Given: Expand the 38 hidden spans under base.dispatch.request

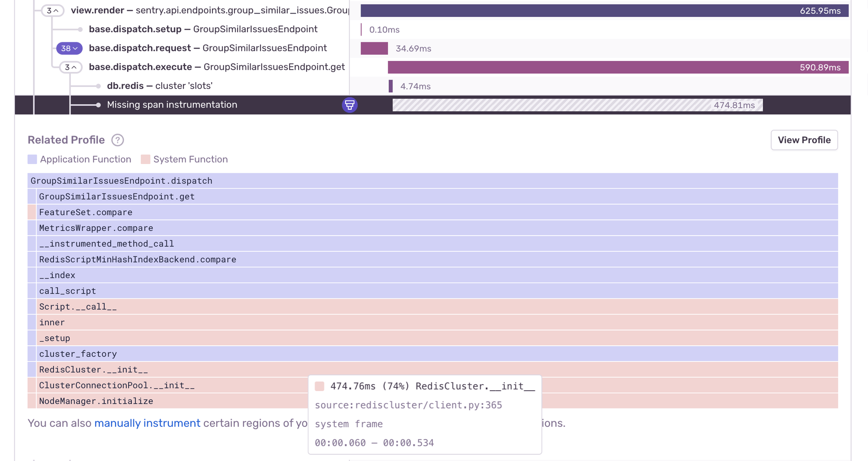Looking at the screenshot, I should click(69, 48).
